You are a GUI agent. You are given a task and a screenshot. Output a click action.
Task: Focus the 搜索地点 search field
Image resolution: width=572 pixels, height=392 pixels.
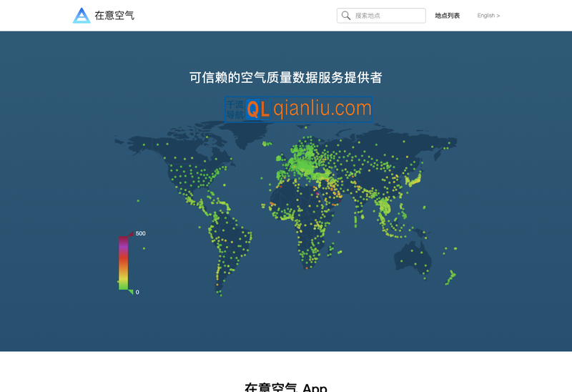pos(381,16)
